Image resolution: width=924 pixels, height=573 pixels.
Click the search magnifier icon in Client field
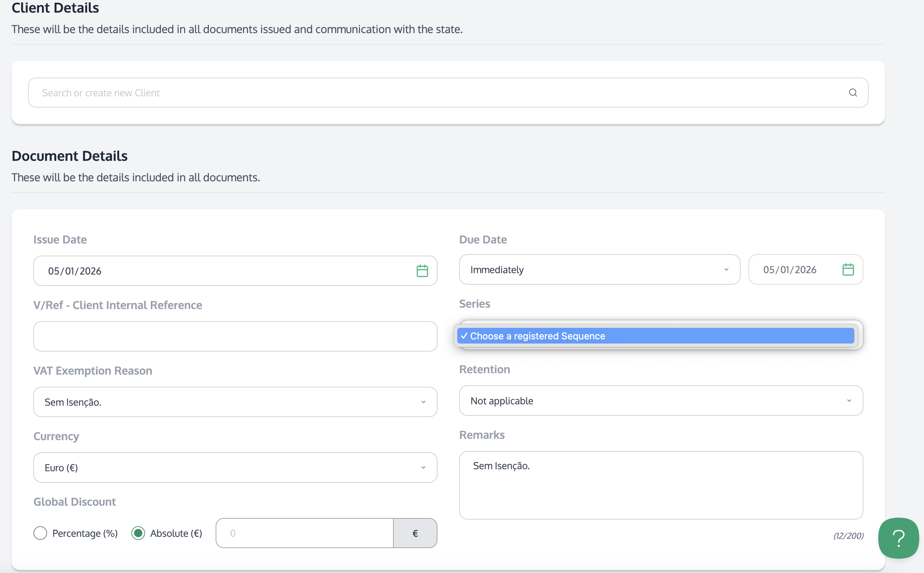pyautogui.click(x=852, y=93)
